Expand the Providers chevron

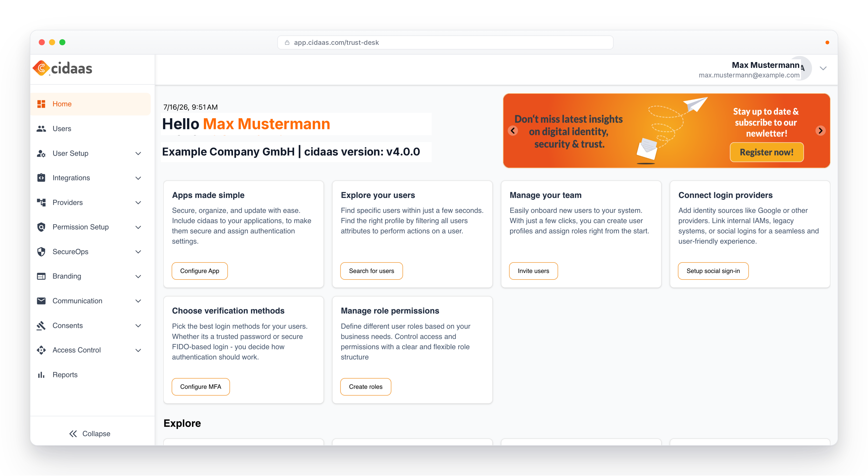click(x=138, y=203)
